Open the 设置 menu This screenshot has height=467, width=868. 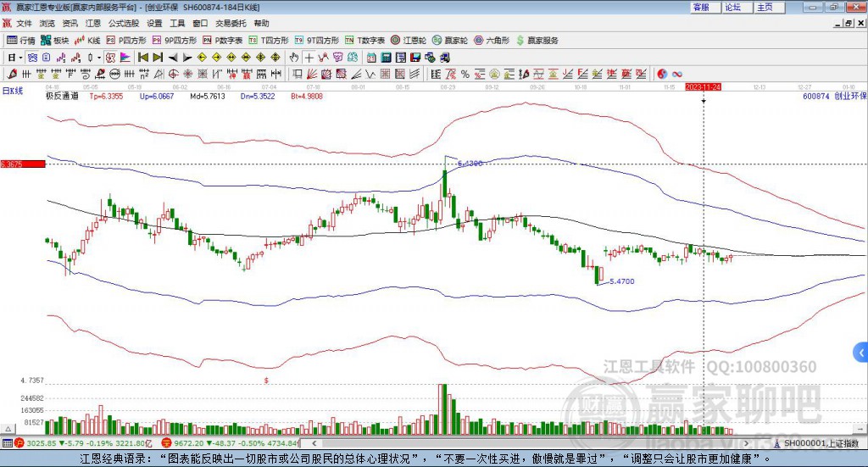(x=154, y=23)
